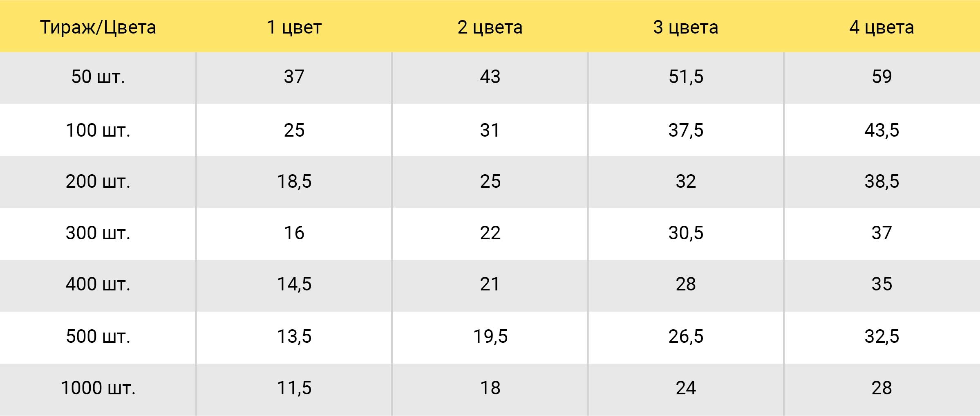Select the "2 цвета" column header
The height and width of the screenshot is (416, 980).
[x=490, y=27]
